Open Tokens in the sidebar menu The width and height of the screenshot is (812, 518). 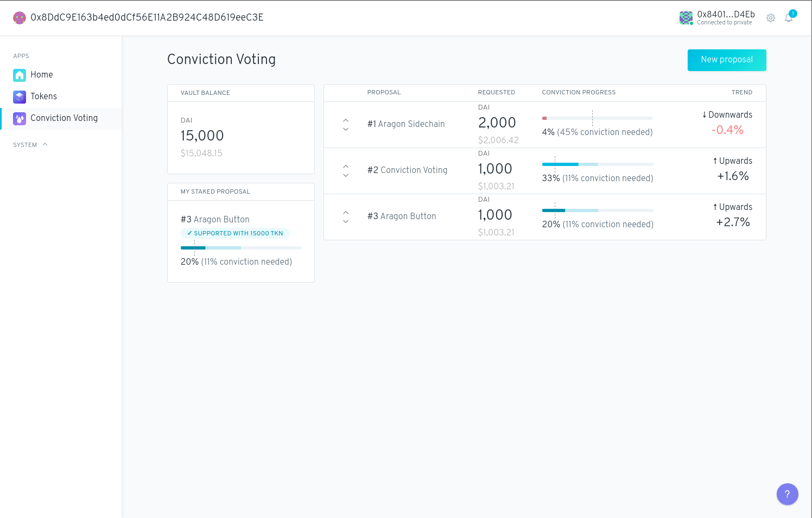coord(43,97)
